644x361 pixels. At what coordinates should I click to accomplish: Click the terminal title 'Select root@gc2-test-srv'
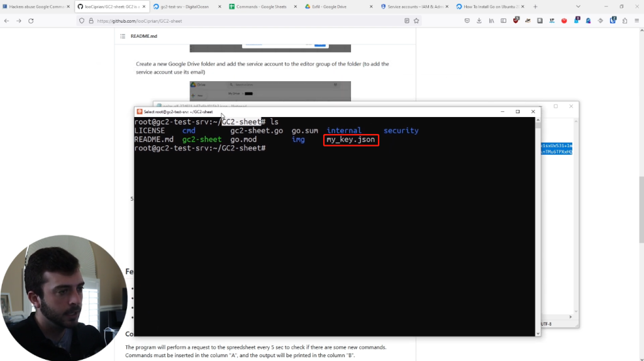(x=178, y=112)
